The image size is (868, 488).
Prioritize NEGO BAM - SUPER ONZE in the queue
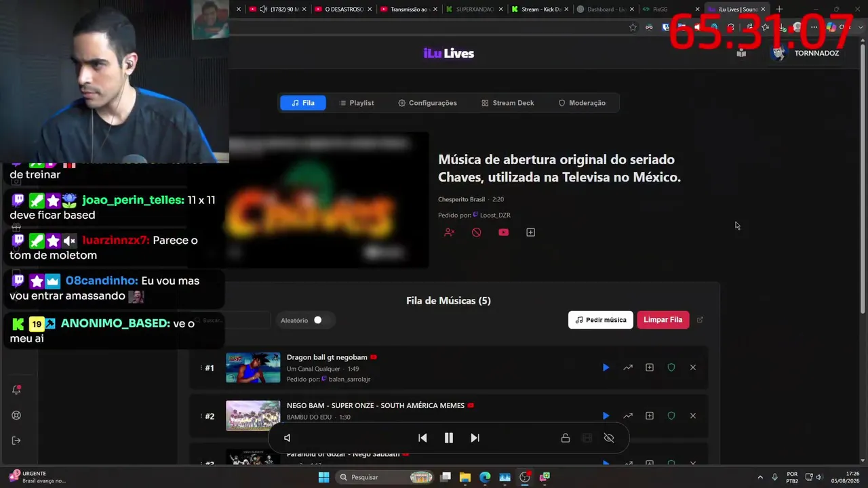[x=628, y=415]
